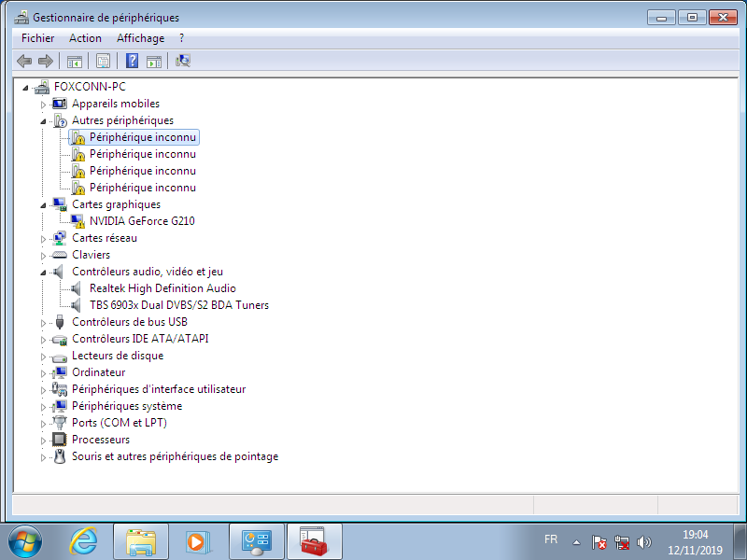This screenshot has width=747, height=560.
Task: Click the red toolbox taskbar icon
Action: 313,540
